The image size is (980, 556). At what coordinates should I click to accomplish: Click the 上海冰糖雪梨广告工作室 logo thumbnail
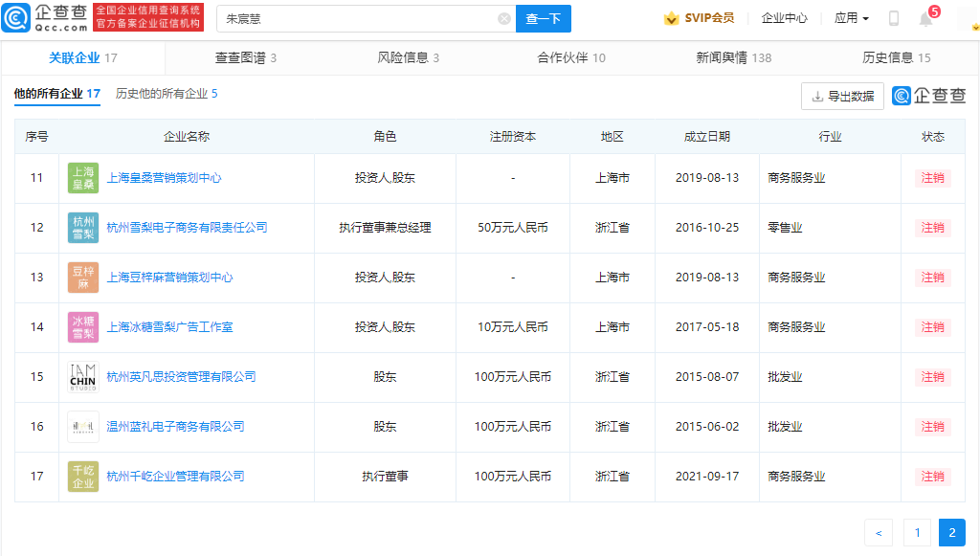(83, 327)
